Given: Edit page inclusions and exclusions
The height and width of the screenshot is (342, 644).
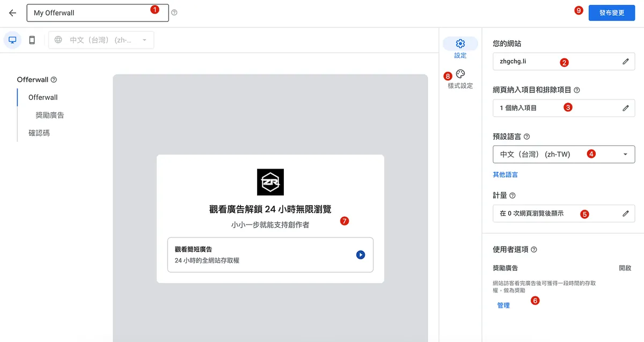Looking at the screenshot, I should 625,108.
